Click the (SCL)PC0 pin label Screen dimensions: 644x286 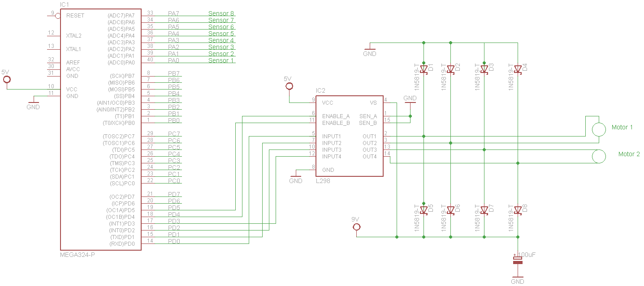click(x=122, y=183)
